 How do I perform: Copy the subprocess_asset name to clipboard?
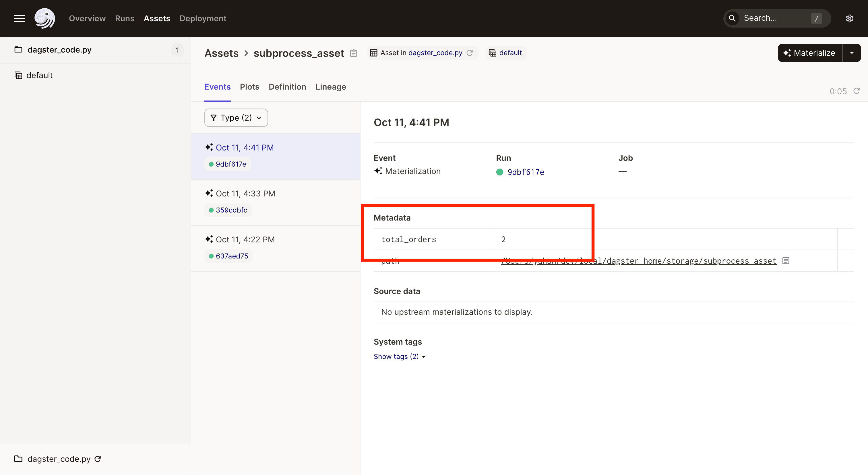353,53
